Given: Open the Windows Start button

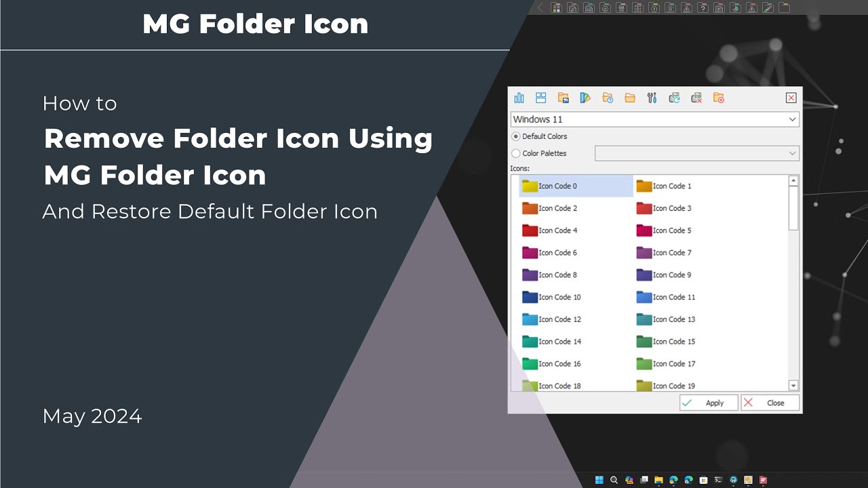Looking at the screenshot, I should coord(599,480).
